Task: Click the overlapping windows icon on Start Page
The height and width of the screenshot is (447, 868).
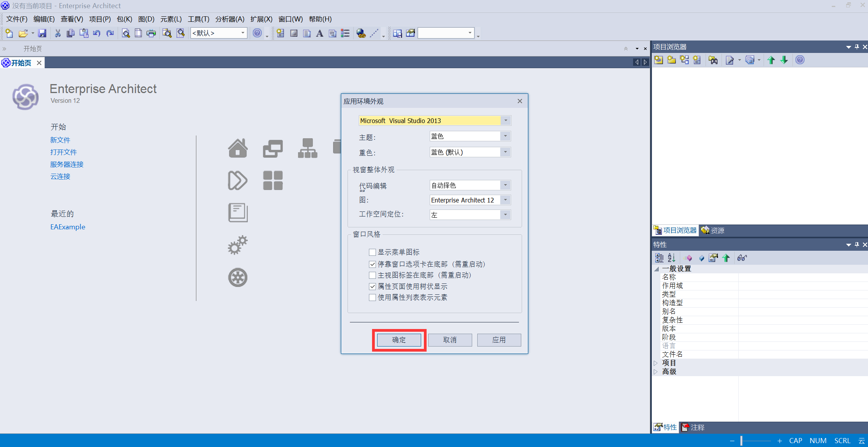Action: click(x=273, y=148)
